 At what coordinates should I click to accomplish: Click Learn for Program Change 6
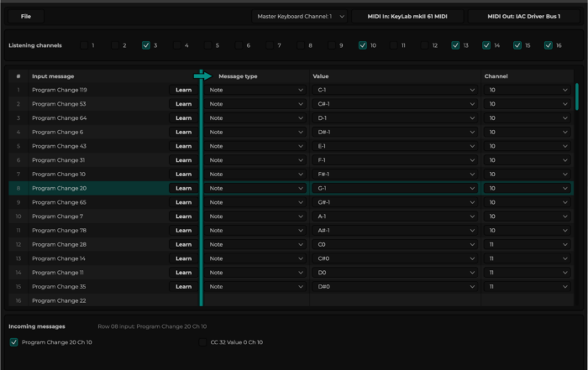(x=183, y=132)
